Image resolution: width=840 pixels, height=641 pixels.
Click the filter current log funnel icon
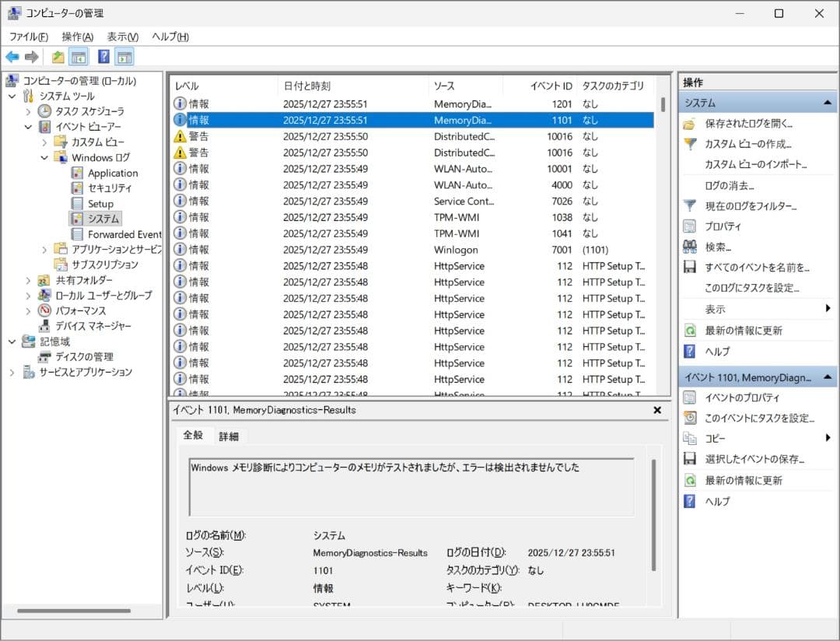coord(689,206)
